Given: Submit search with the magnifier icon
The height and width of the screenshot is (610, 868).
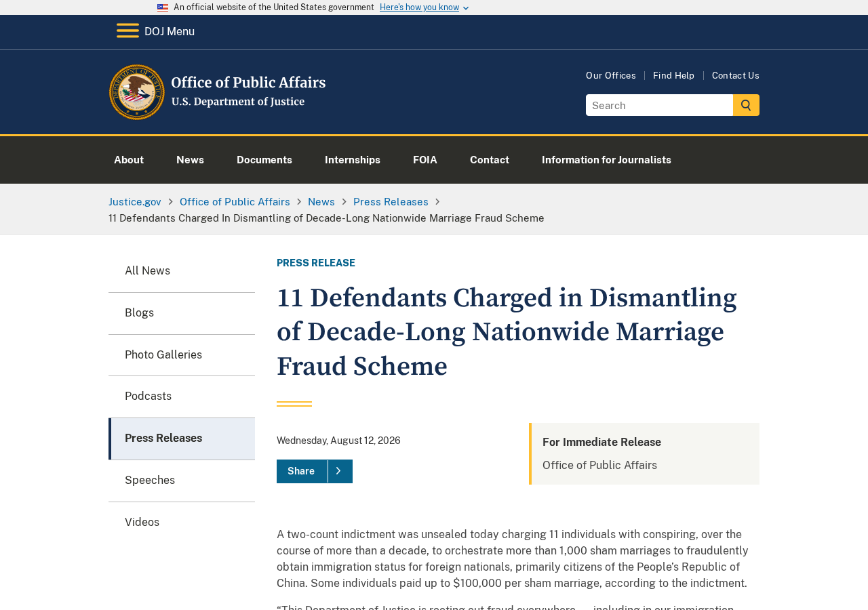Looking at the screenshot, I should pyautogui.click(x=746, y=105).
